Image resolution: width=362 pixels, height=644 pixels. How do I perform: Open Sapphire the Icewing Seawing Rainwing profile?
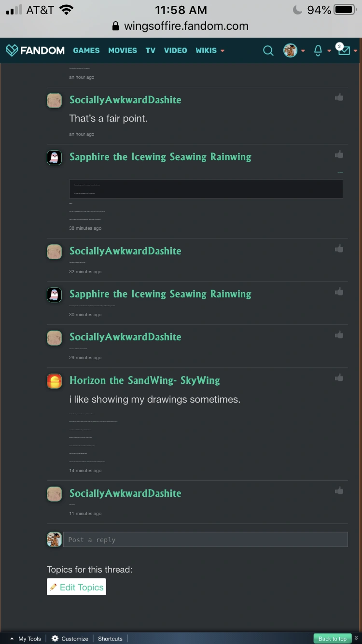(160, 157)
